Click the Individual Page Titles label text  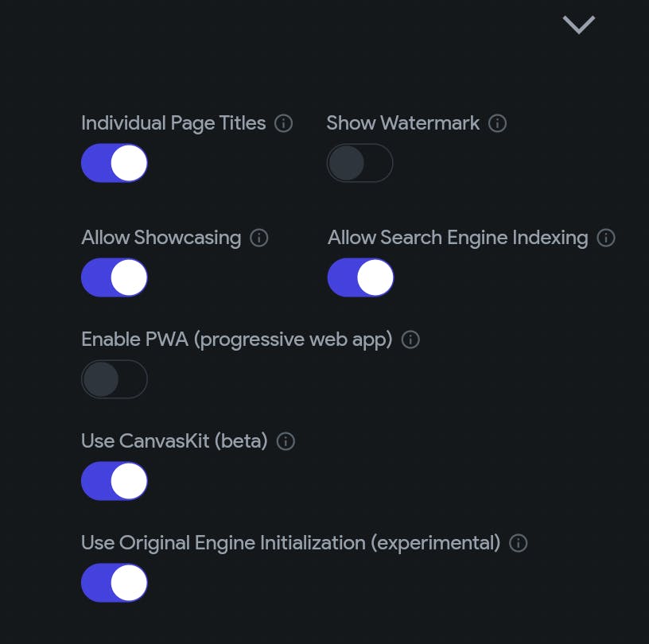point(173,123)
